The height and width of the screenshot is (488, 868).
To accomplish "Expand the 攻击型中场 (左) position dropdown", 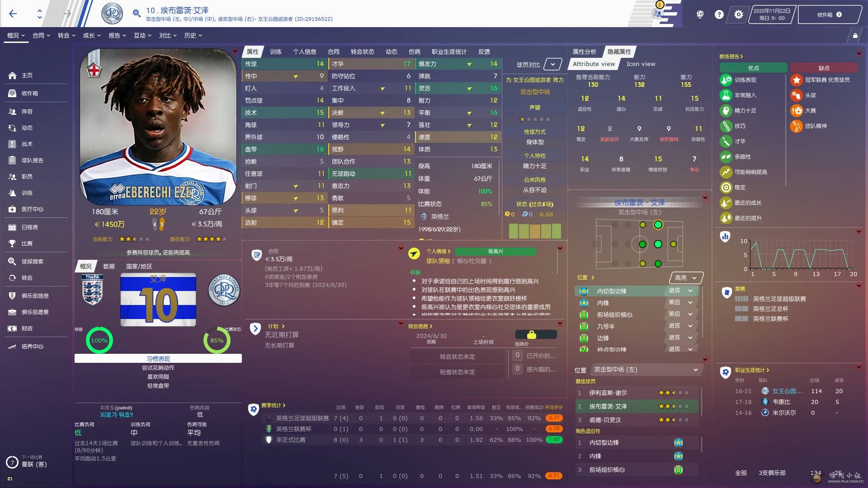I will pos(696,370).
